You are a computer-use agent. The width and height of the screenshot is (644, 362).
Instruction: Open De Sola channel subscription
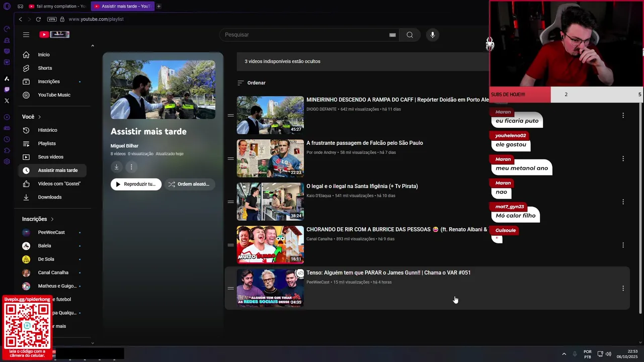pyautogui.click(x=52, y=259)
